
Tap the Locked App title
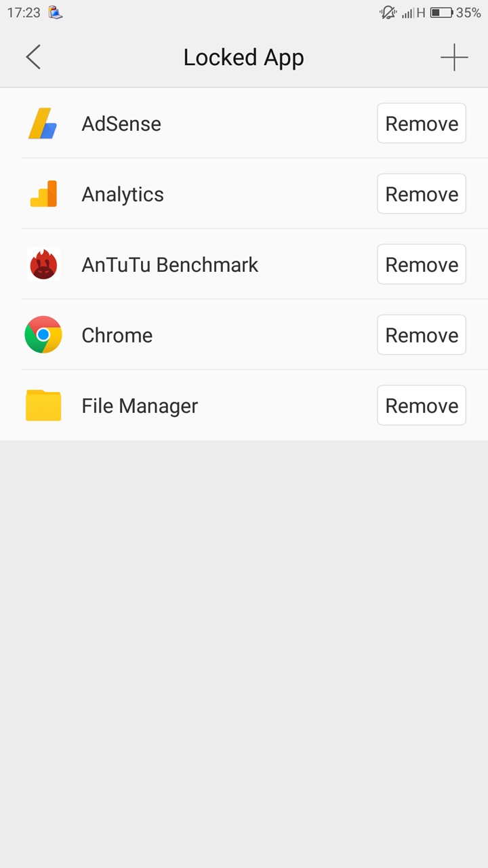(243, 58)
